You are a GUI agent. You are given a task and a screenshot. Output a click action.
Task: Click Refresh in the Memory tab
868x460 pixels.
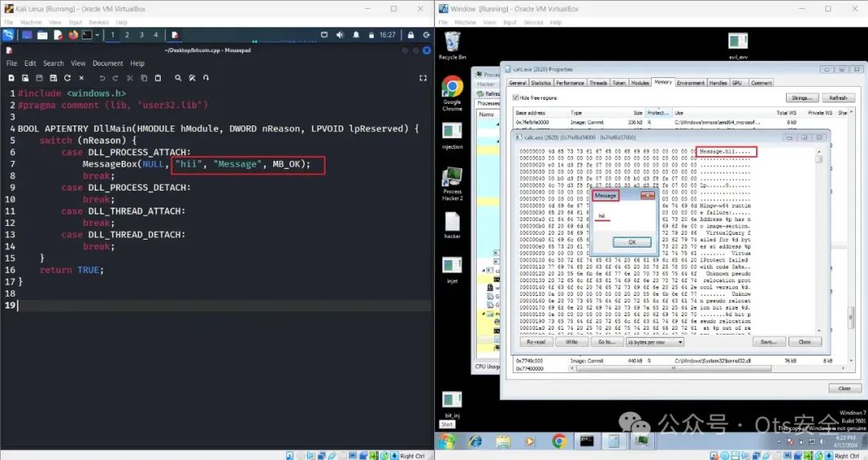point(838,97)
